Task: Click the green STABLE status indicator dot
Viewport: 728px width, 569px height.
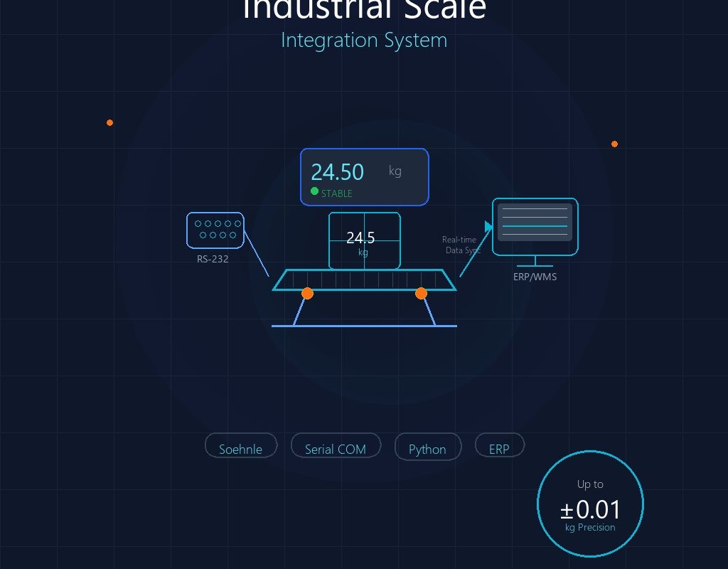Action: (x=314, y=191)
